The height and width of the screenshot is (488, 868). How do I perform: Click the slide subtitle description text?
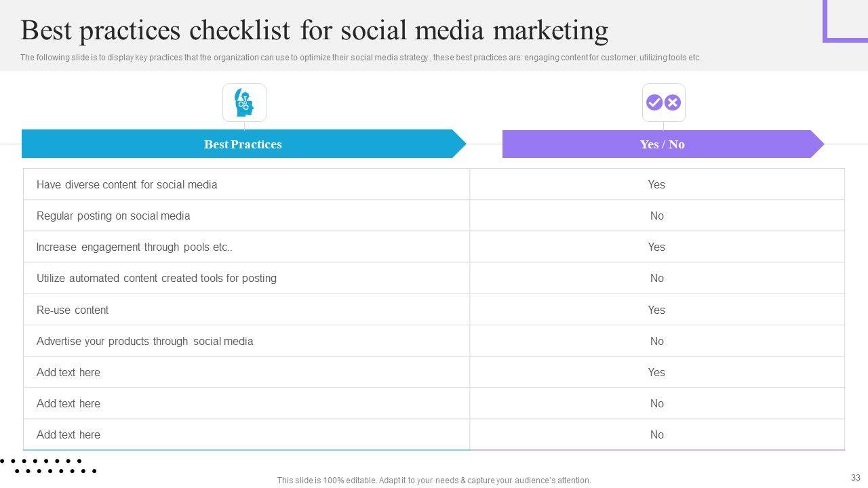[360, 58]
